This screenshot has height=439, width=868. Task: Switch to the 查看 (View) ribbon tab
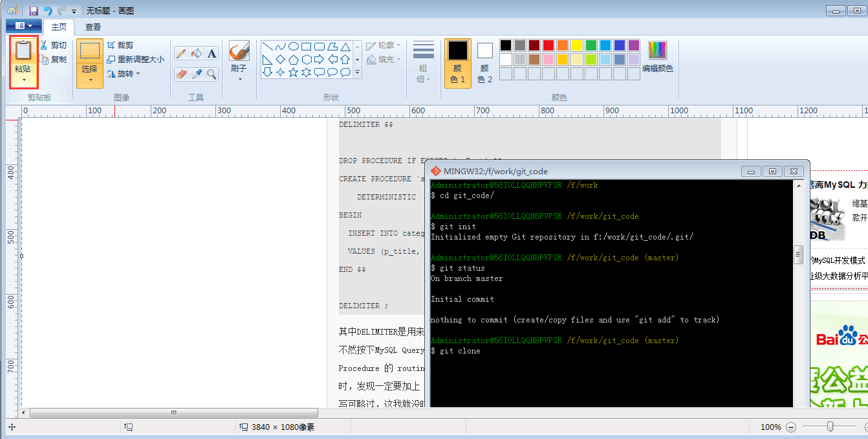click(93, 27)
